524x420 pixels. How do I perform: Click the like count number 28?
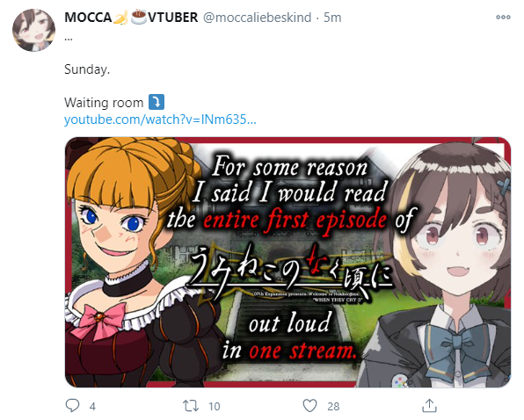(333, 406)
